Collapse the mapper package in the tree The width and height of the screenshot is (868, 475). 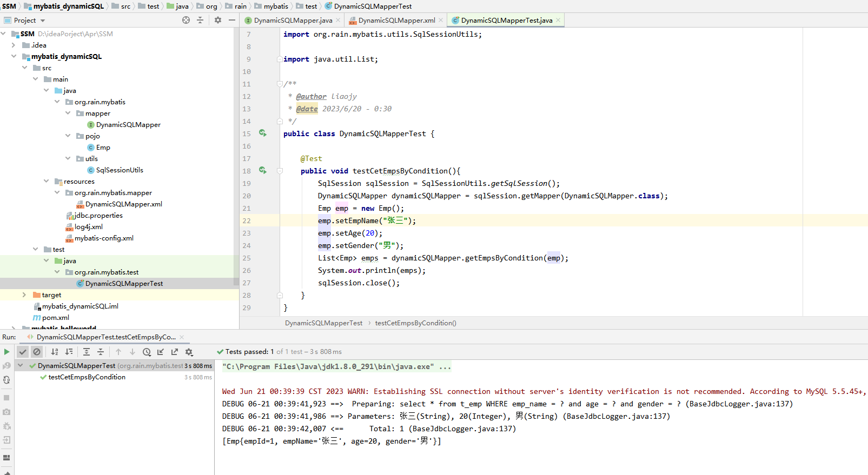(68, 113)
